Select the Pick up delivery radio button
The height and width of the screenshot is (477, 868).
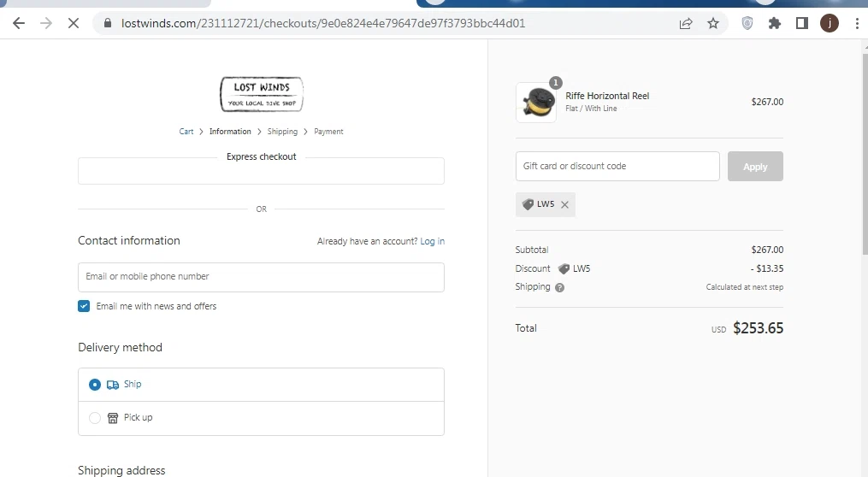[95, 418]
